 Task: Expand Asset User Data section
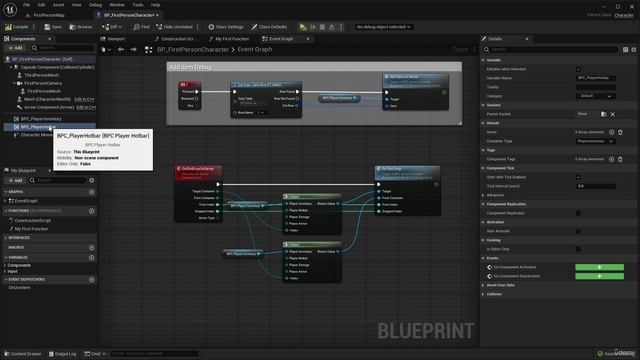pyautogui.click(x=483, y=285)
